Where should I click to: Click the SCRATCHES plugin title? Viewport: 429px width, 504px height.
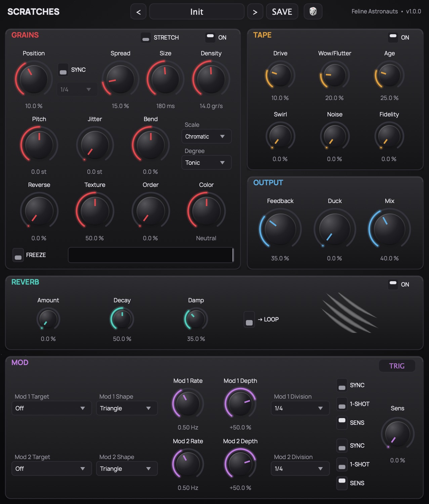33,12
